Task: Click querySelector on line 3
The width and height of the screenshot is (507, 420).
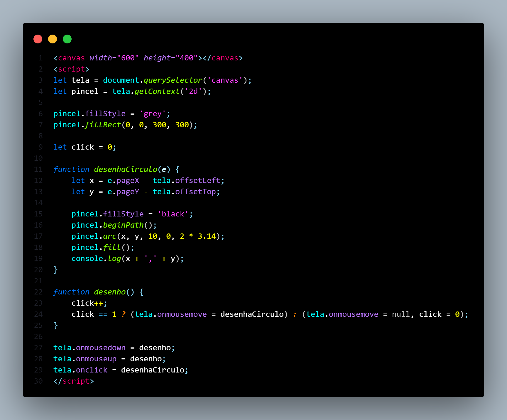Action: [173, 80]
